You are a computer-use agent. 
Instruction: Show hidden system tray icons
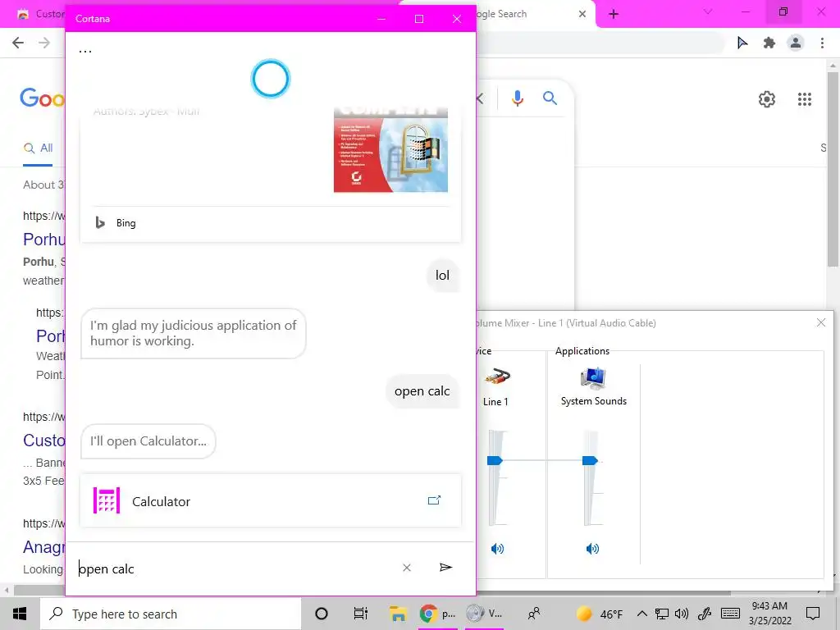641,614
